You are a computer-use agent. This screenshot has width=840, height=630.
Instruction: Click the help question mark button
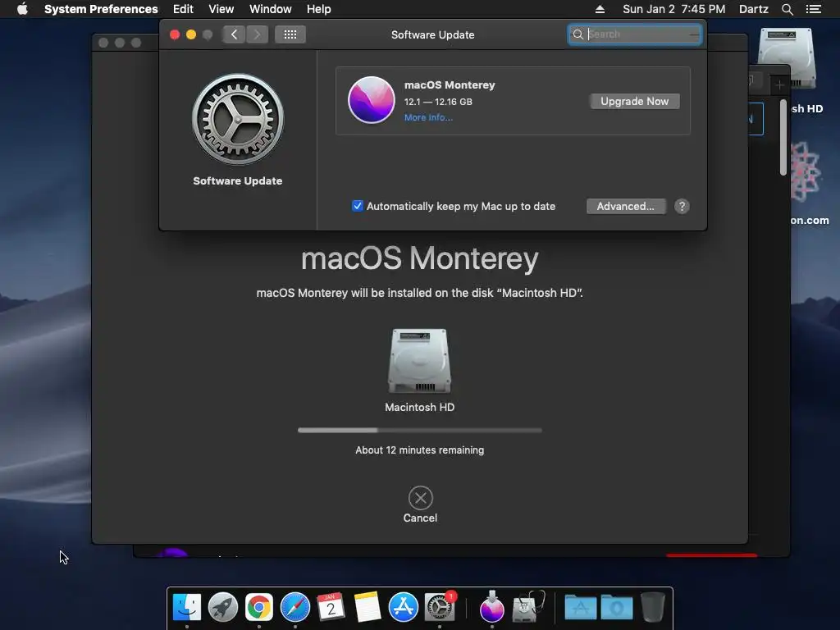[682, 206]
